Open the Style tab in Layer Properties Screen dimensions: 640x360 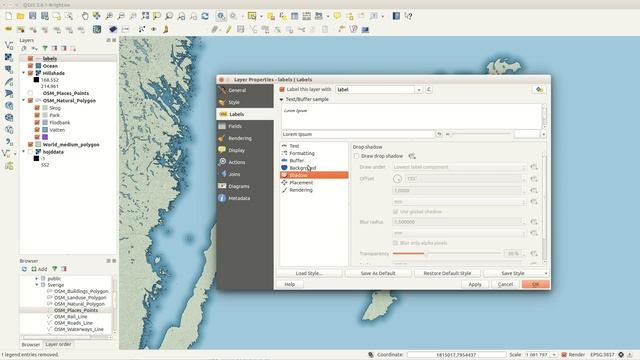(x=245, y=102)
